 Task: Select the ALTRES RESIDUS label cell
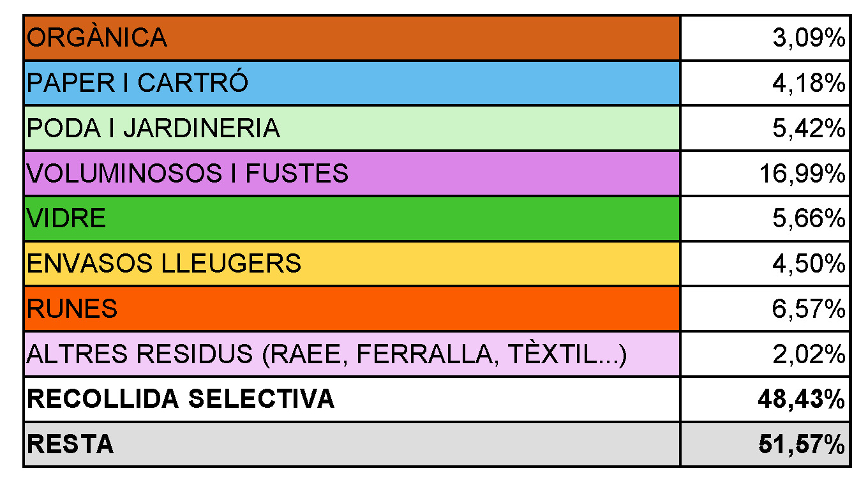352,354
